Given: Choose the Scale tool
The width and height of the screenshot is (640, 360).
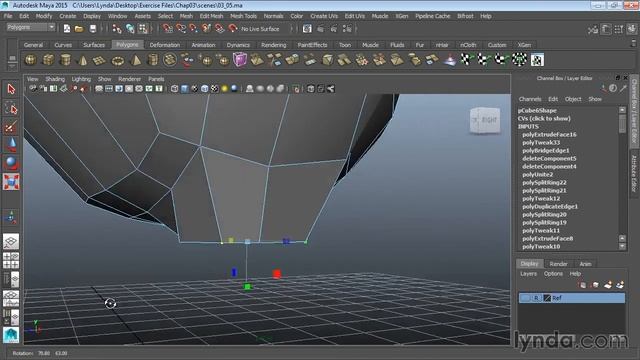Looking at the screenshot, I should (x=11, y=182).
